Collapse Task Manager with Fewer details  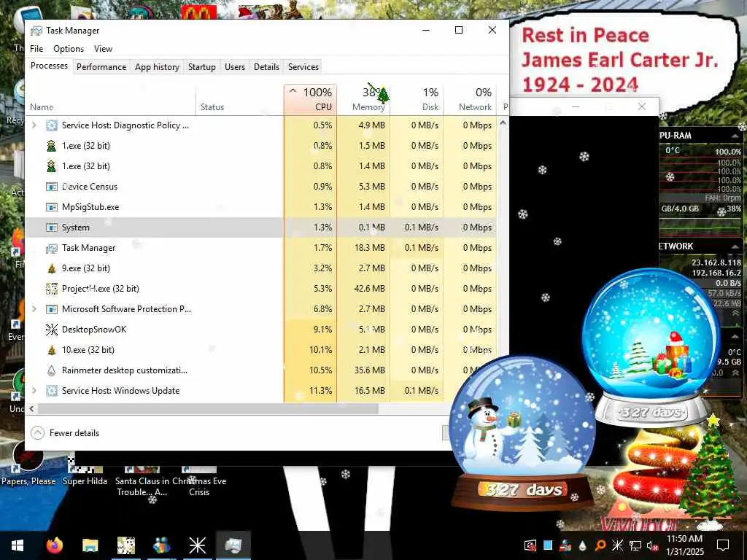(65, 433)
